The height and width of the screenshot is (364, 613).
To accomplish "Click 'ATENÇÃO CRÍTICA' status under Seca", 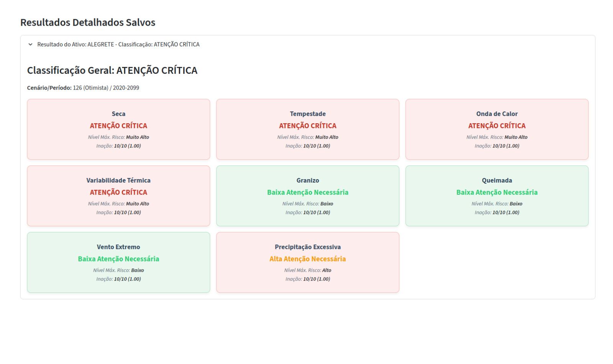I will [x=118, y=126].
